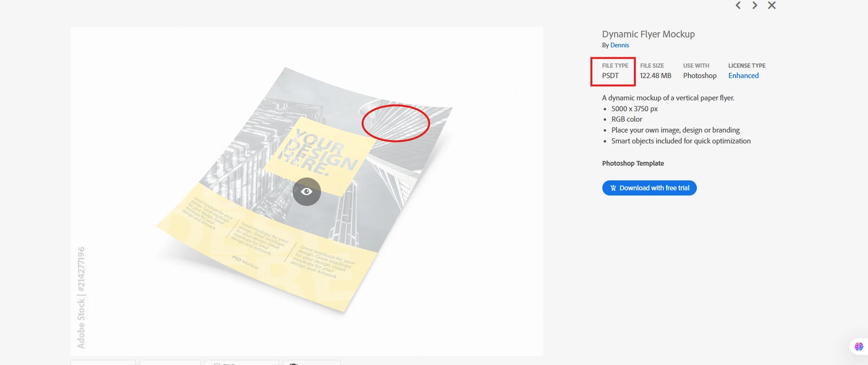
Task: Open the author Dennis profile link
Action: click(619, 45)
